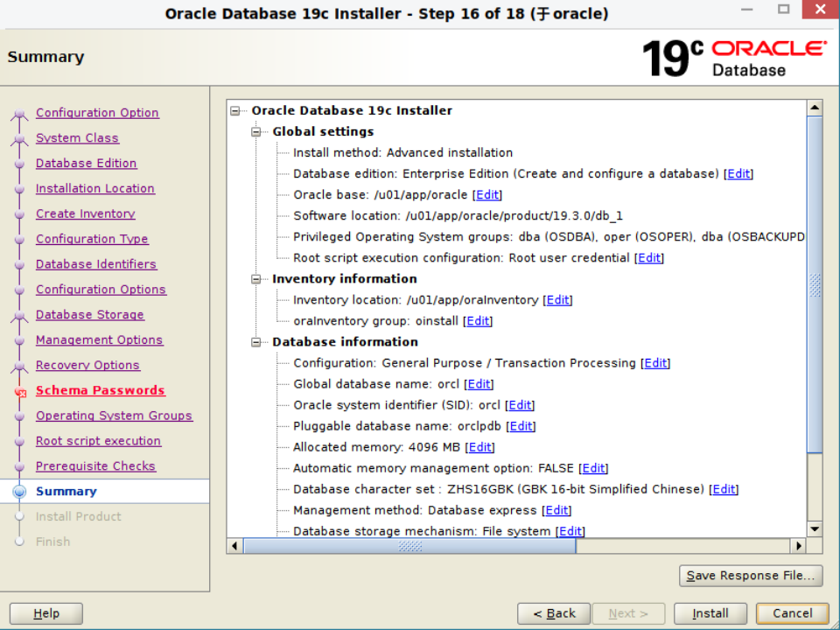Navigate to the Database Identifiers step
This screenshot has height=630, width=840.
[96, 263]
